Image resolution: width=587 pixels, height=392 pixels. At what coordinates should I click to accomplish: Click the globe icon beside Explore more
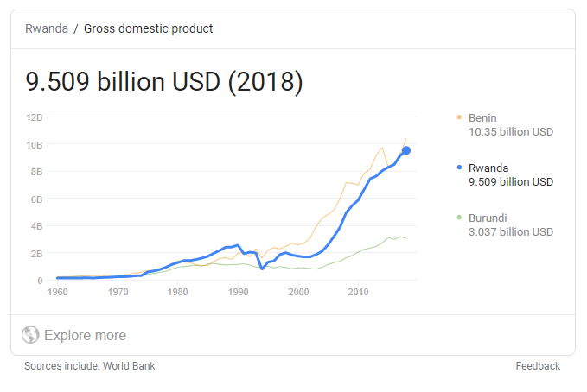point(30,335)
